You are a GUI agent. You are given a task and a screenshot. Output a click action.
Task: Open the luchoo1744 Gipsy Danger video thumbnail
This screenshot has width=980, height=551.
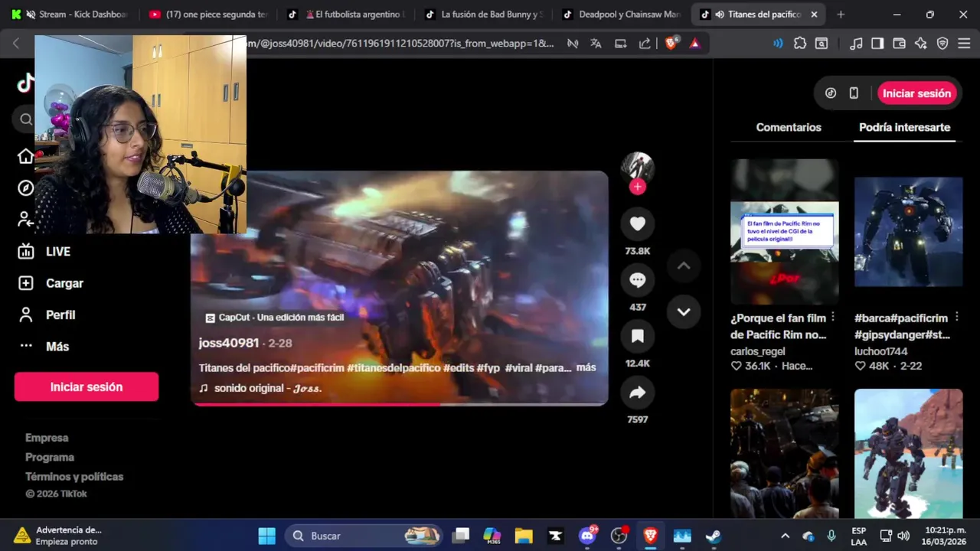[x=908, y=232]
